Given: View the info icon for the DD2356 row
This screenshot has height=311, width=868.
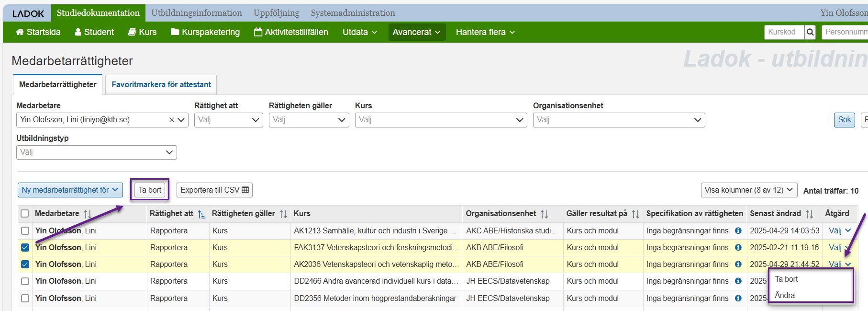Looking at the screenshot, I should coord(738,298).
